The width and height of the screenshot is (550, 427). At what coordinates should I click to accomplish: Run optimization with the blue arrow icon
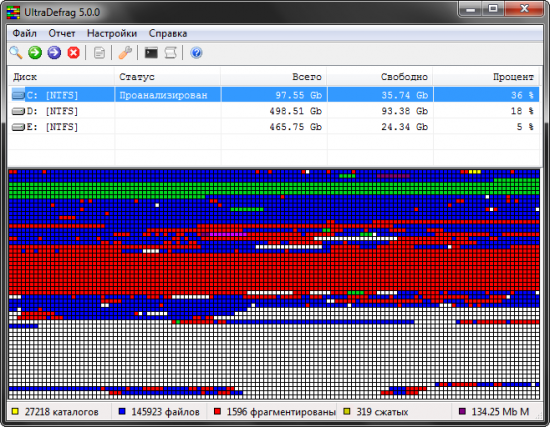54,53
